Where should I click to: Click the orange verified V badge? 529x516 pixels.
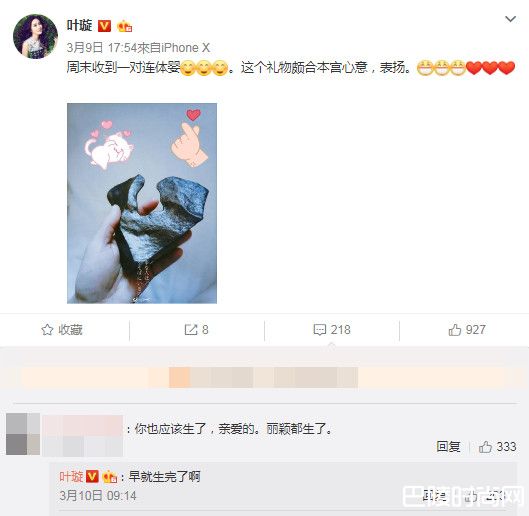104,26
